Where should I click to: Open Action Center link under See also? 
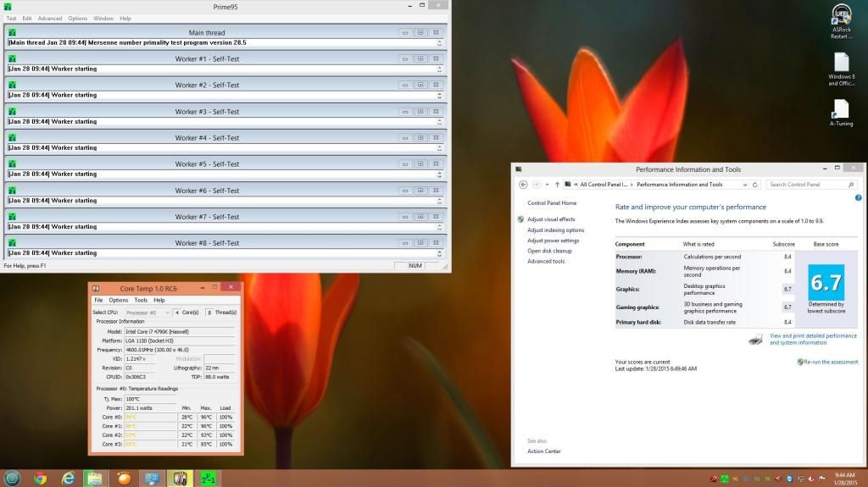(x=543, y=451)
